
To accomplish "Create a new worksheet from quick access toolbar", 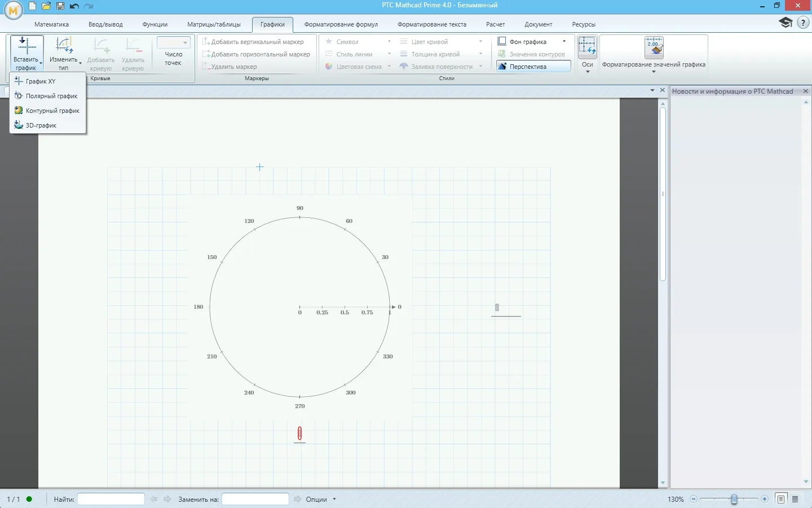I will tap(33, 6).
